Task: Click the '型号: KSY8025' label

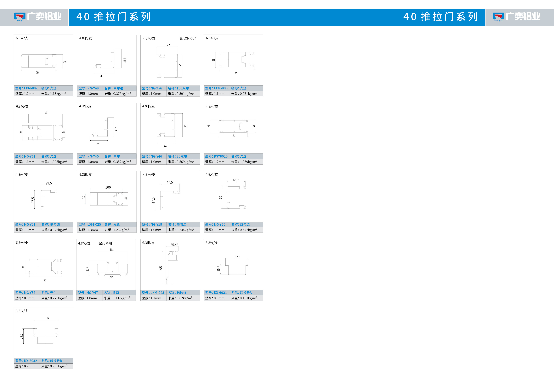Action: click(216, 156)
